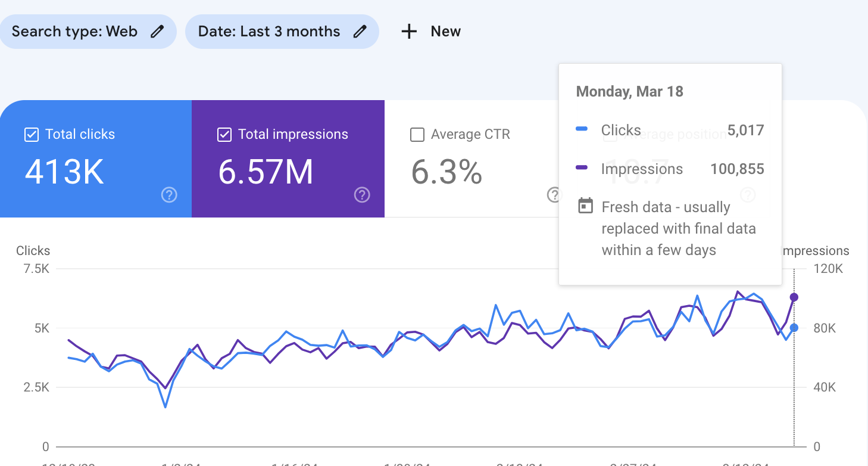Uncheck the Total clicks checkbox
The image size is (868, 466).
click(32, 135)
